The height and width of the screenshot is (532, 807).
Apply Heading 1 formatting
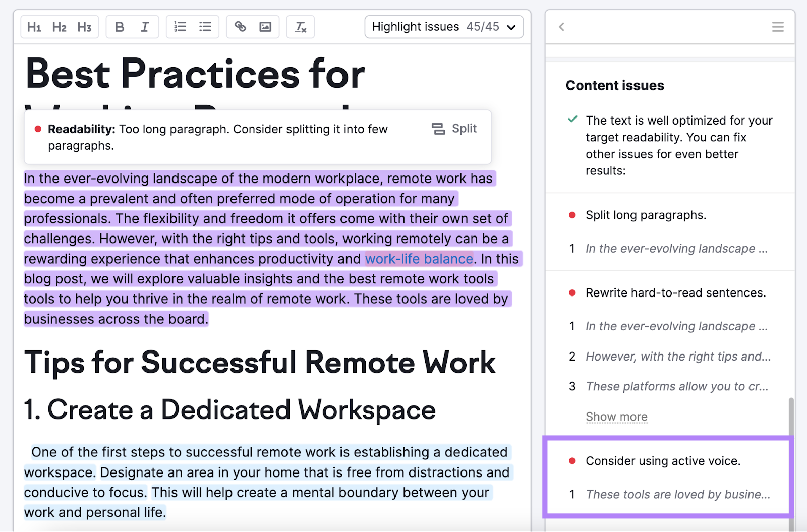click(x=34, y=27)
